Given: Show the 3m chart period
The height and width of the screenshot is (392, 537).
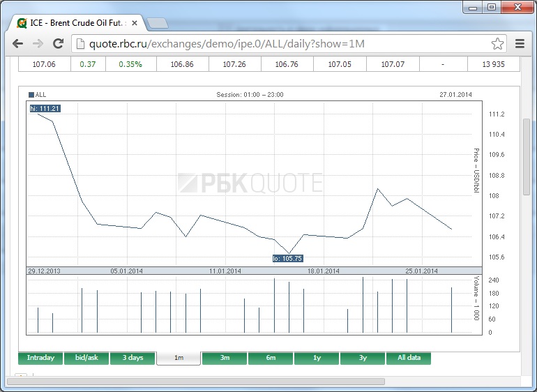Looking at the screenshot, I should pyautogui.click(x=225, y=358).
